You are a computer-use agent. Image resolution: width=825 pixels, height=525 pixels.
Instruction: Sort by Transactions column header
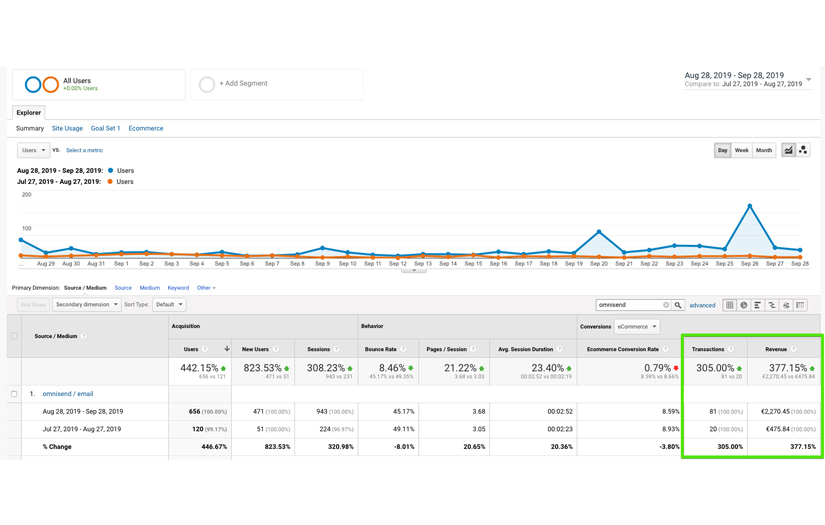click(x=708, y=349)
